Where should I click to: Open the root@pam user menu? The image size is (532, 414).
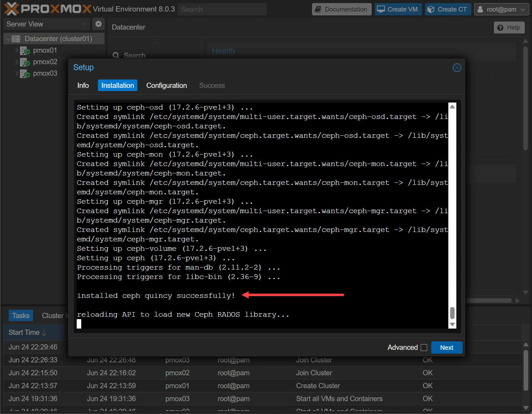coord(501,9)
